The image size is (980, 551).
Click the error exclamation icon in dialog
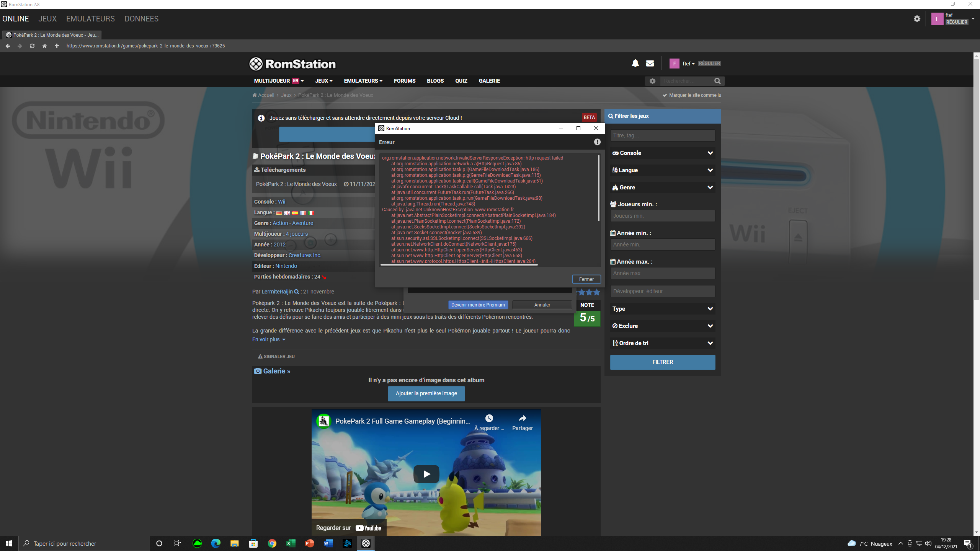pyautogui.click(x=597, y=142)
